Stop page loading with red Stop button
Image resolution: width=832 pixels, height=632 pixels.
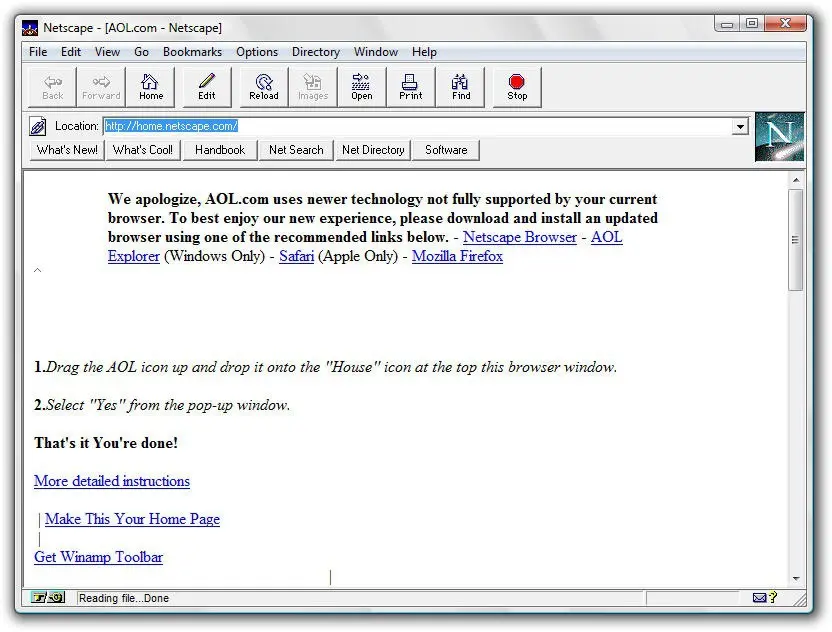point(517,87)
